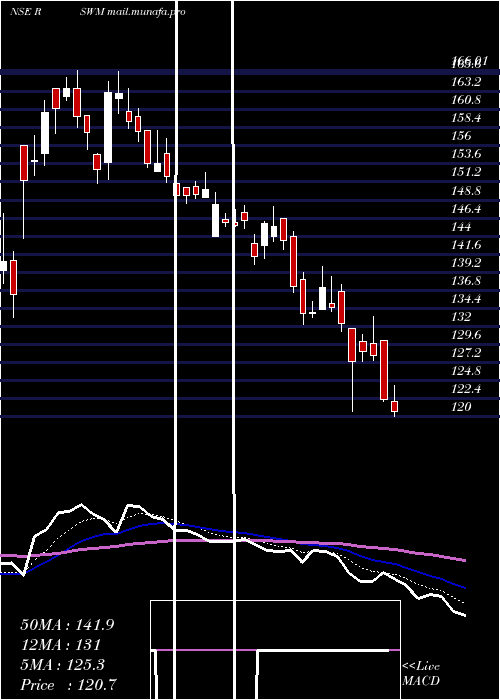
Task: Click the 132 price axis label
Action: (x=462, y=317)
